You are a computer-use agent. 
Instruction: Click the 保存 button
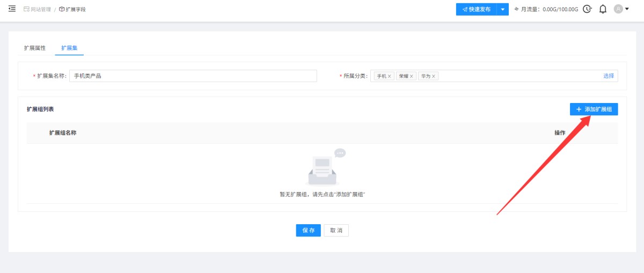tap(309, 230)
